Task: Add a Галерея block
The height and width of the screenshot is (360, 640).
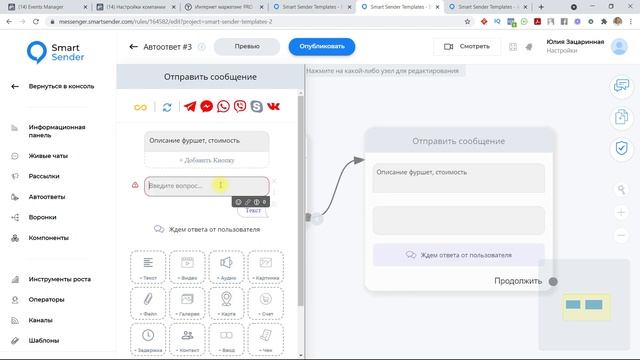Action: (x=187, y=303)
